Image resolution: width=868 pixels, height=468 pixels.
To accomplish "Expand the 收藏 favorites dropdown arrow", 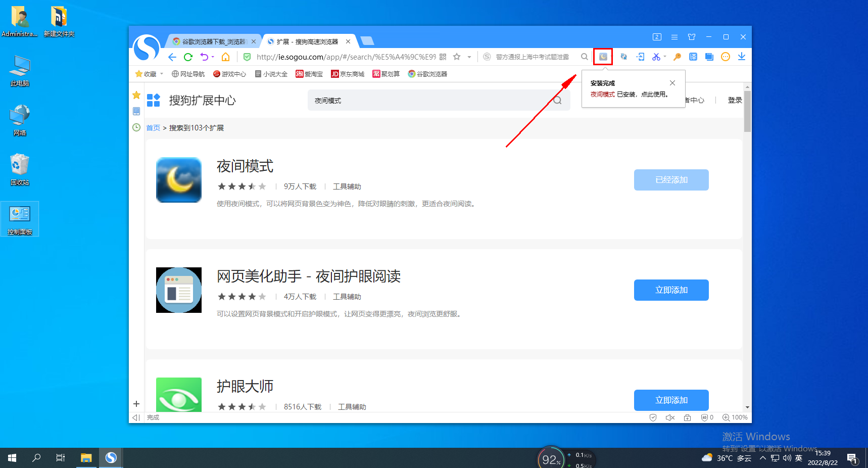I will (x=162, y=74).
